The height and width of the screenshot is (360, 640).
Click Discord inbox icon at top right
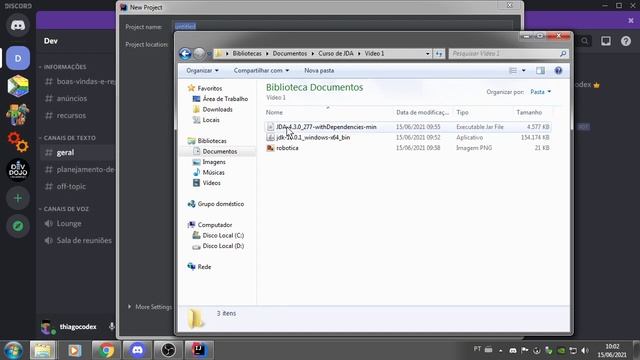(x=606, y=41)
